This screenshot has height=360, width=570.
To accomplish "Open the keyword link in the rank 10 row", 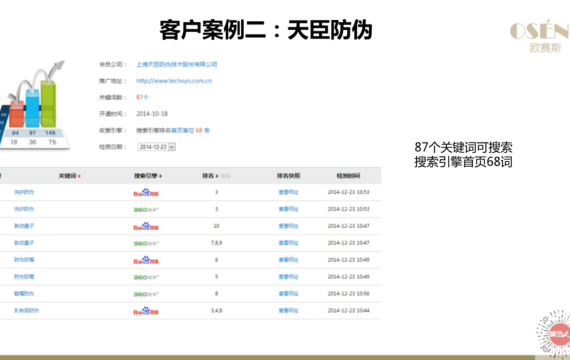I will click(24, 226).
